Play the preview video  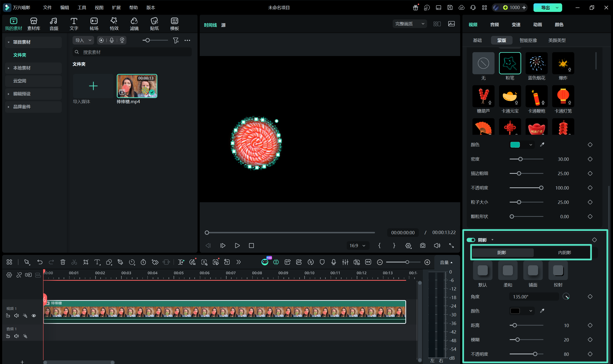point(237,246)
